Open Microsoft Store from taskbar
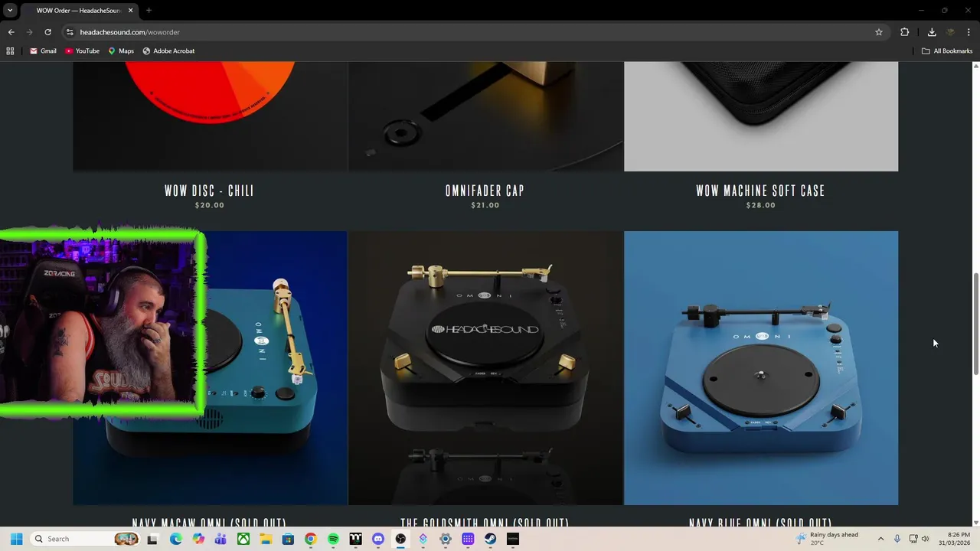980x551 pixels. 288,539
